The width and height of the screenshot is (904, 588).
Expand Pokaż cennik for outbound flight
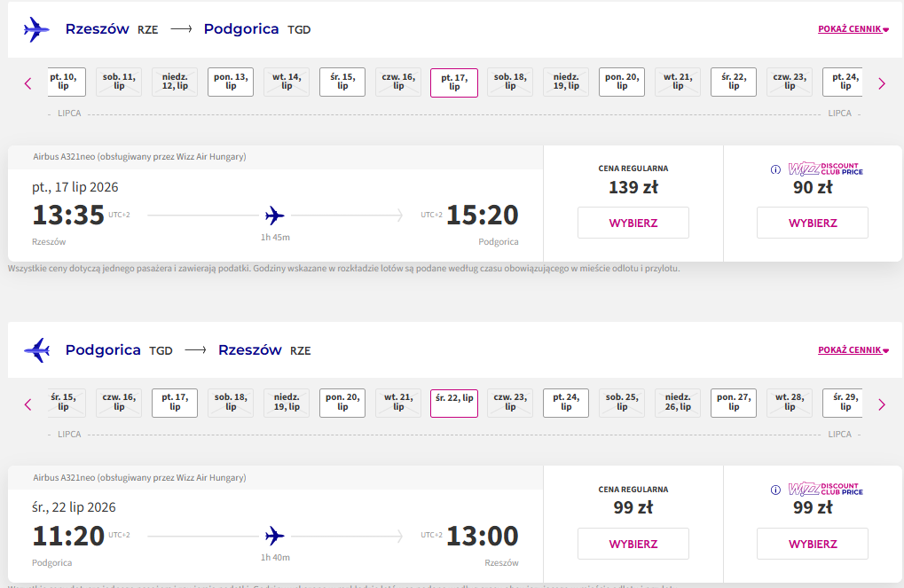click(x=853, y=28)
